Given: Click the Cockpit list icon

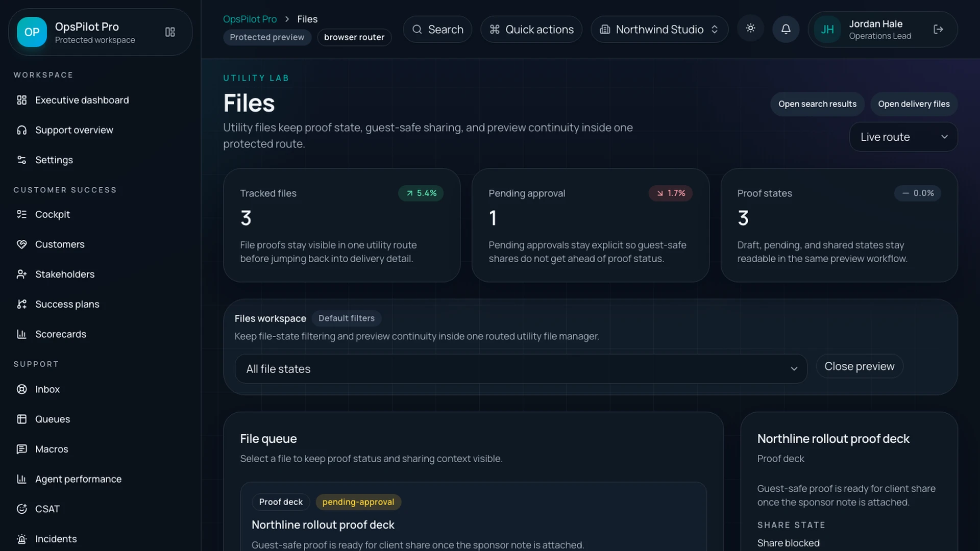Looking at the screenshot, I should pos(21,214).
